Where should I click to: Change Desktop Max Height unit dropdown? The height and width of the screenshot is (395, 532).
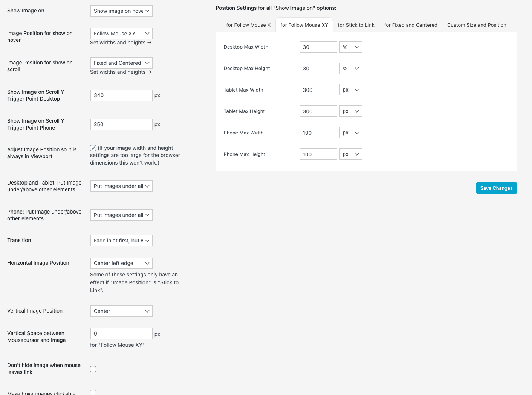(350, 69)
